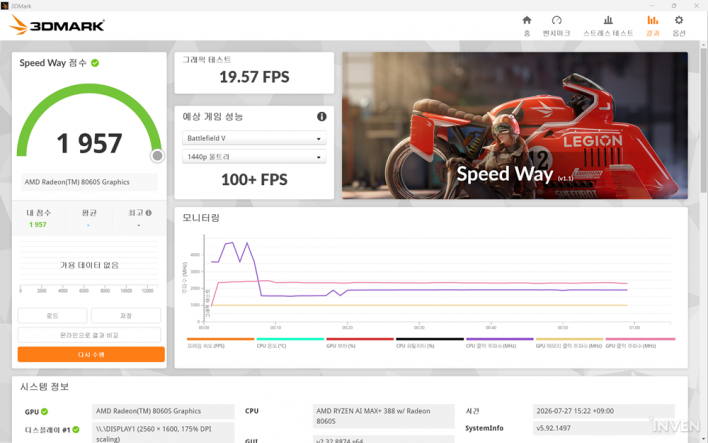Click the 100+ FPS estimated performance value

[254, 180]
